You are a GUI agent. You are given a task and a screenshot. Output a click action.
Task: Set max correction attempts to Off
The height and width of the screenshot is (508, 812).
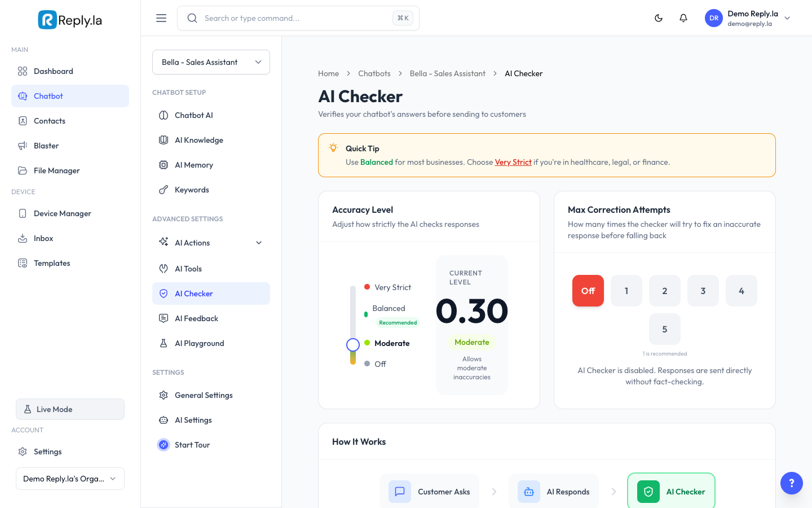[588, 291]
